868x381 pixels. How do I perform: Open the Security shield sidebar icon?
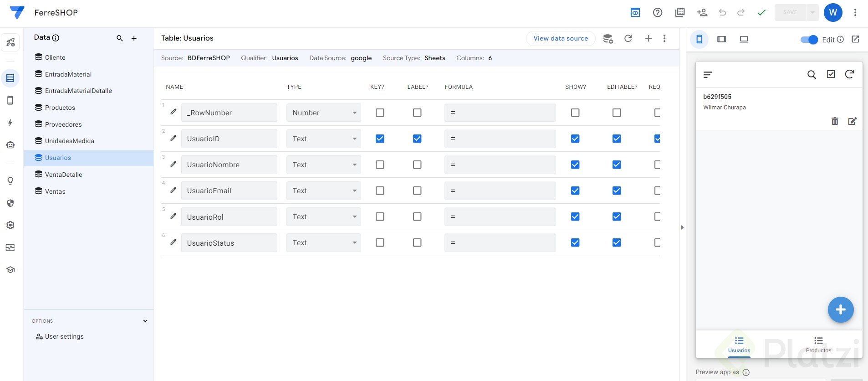click(10, 203)
